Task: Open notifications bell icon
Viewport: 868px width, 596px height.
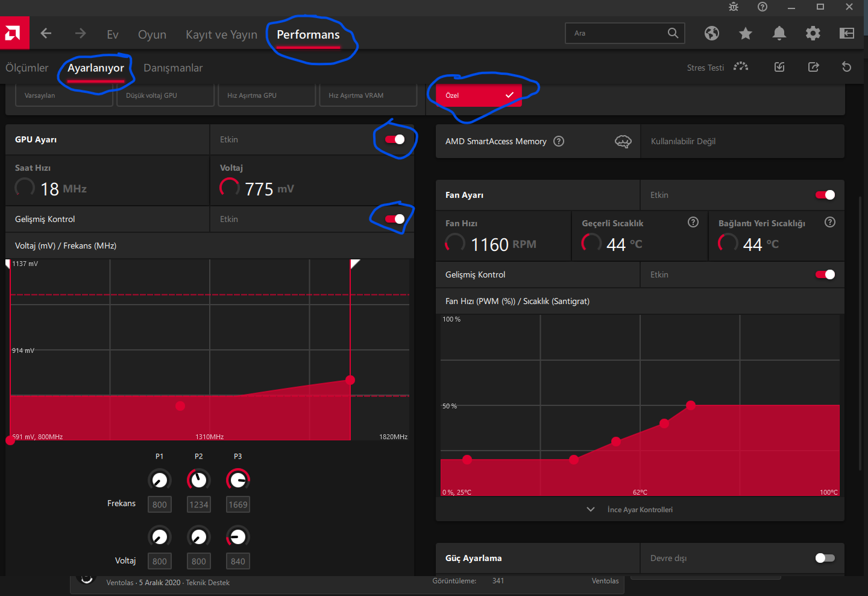Action: pos(779,33)
